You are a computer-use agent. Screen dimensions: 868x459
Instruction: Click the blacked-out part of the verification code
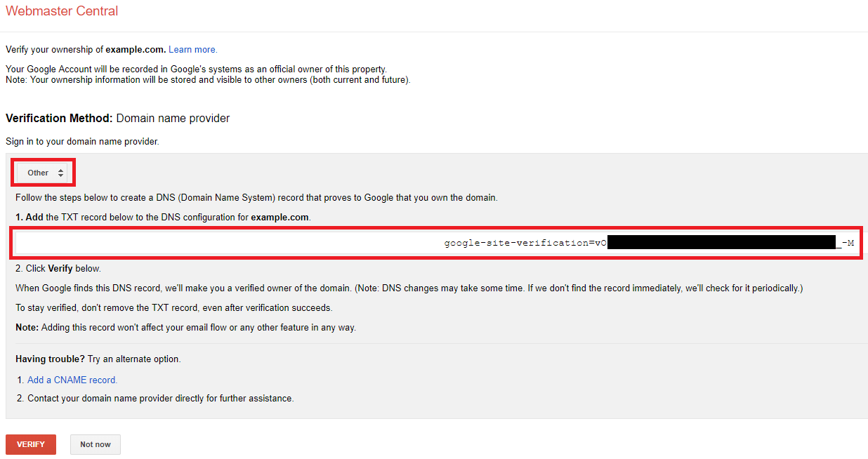tap(723, 244)
